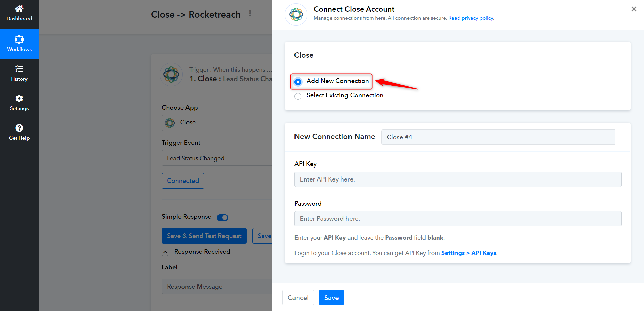Click the Close app logo in panel header
Viewport: 644px width, 311px height.
click(x=296, y=14)
